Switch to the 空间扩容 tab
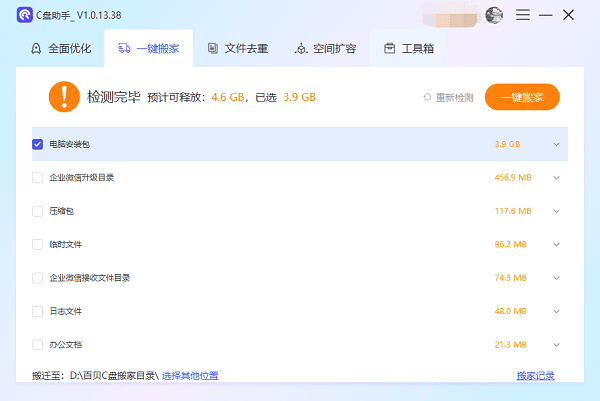 coord(324,48)
